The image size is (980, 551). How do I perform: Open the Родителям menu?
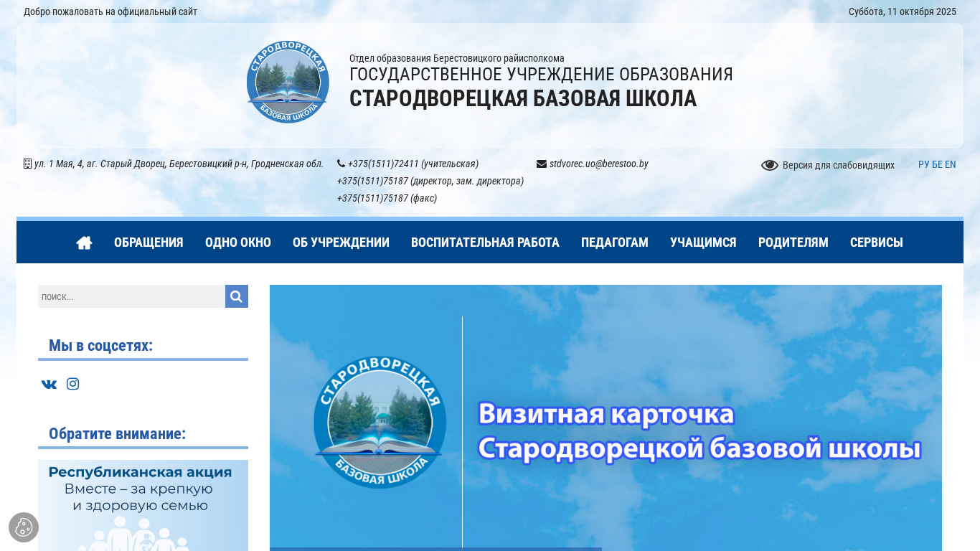pyautogui.click(x=793, y=242)
